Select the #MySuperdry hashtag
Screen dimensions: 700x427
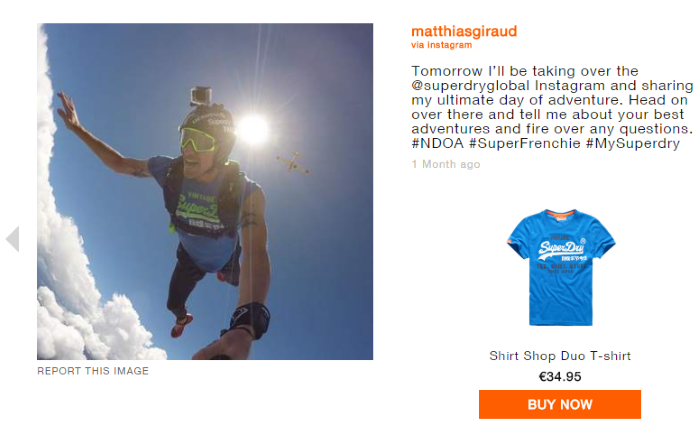(633, 143)
